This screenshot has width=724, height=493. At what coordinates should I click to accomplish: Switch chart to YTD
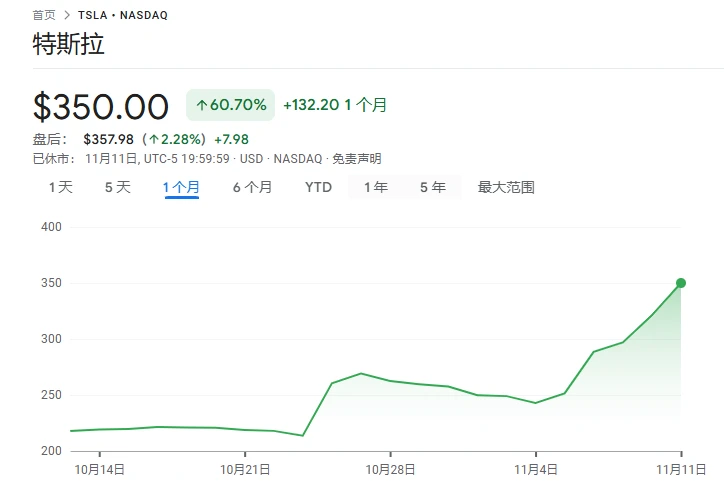click(318, 187)
